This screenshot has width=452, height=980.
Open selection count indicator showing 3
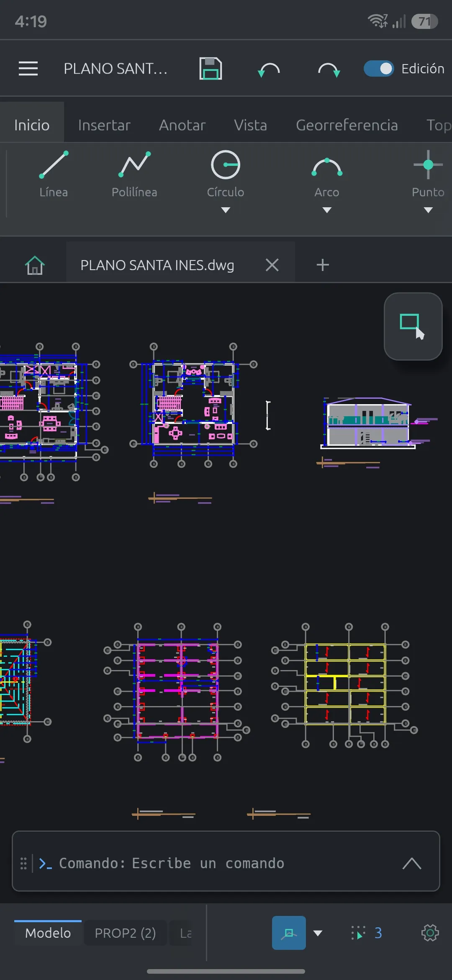[367, 933]
